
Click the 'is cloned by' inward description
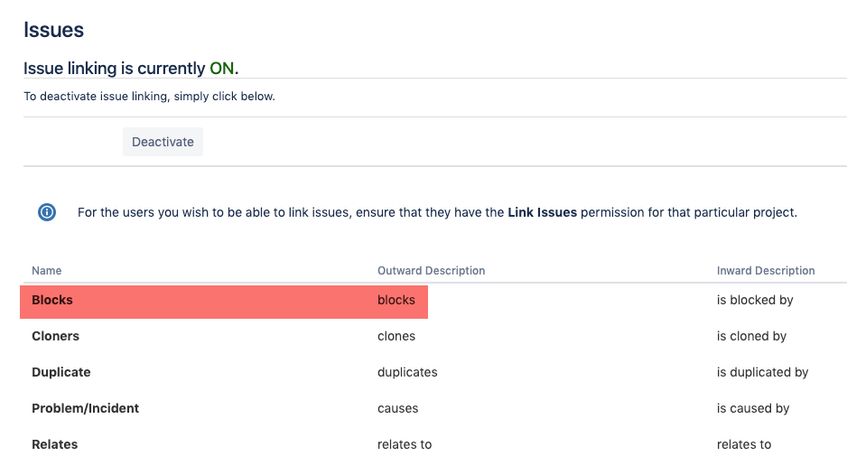[751, 336]
